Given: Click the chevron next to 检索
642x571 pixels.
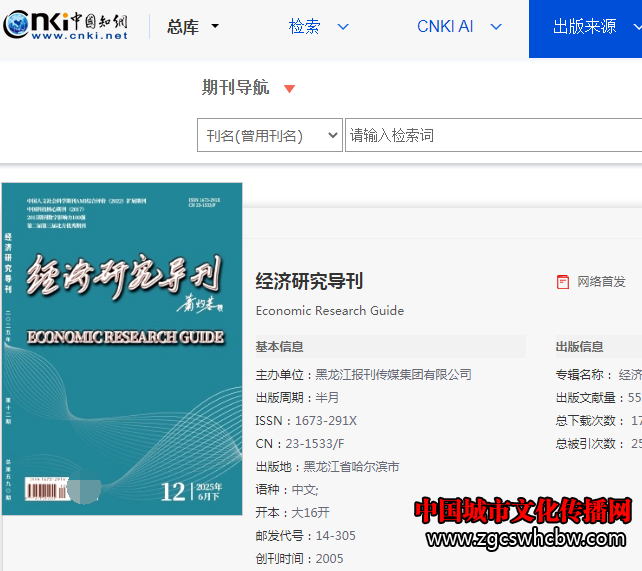Looking at the screenshot, I should 343,27.
